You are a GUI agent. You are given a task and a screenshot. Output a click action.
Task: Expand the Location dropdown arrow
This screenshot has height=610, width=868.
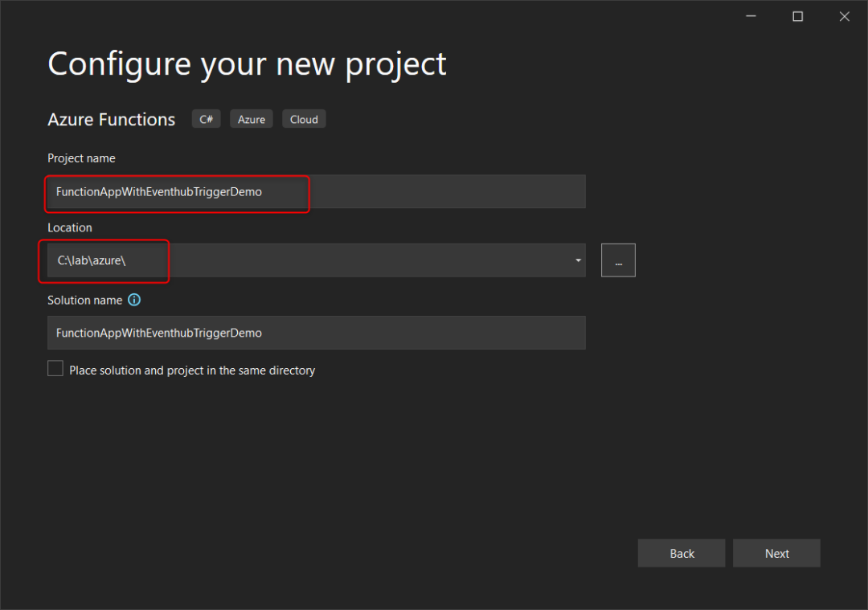point(578,260)
